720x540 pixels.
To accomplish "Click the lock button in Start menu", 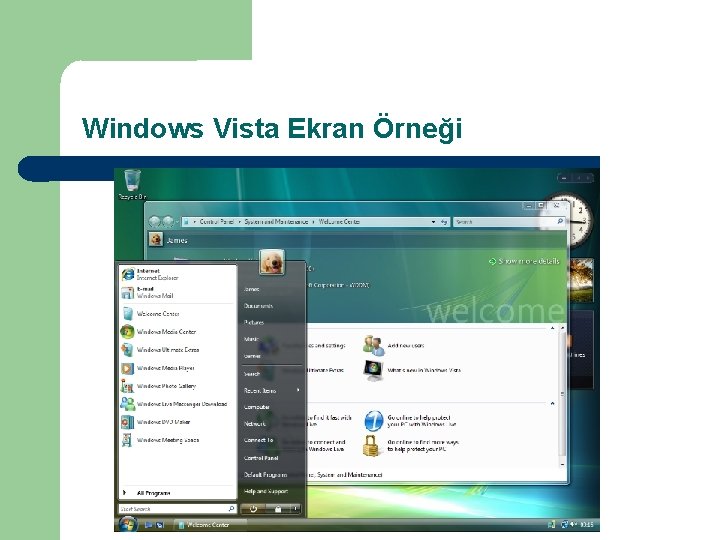I will pos(278,509).
